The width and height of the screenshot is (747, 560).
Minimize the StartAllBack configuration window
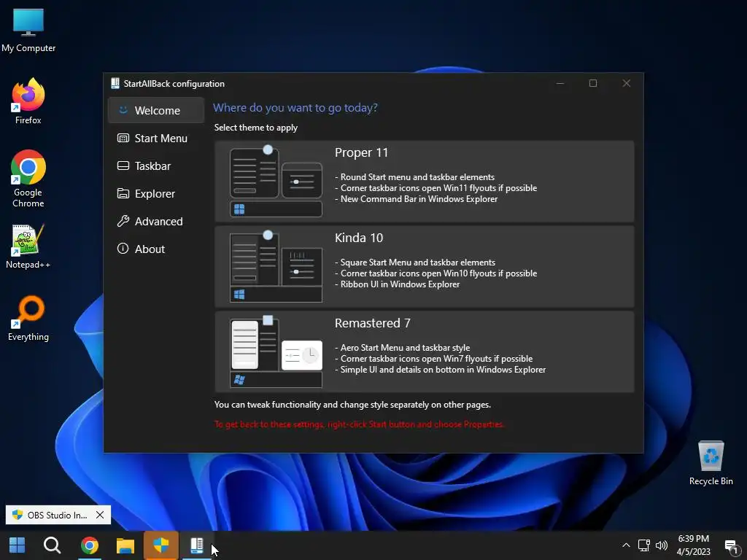click(560, 83)
